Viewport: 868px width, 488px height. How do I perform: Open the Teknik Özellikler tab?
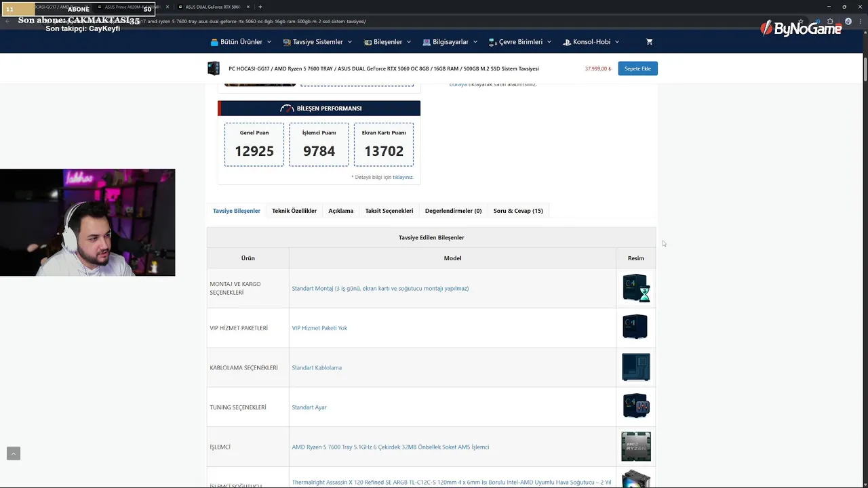coord(294,211)
